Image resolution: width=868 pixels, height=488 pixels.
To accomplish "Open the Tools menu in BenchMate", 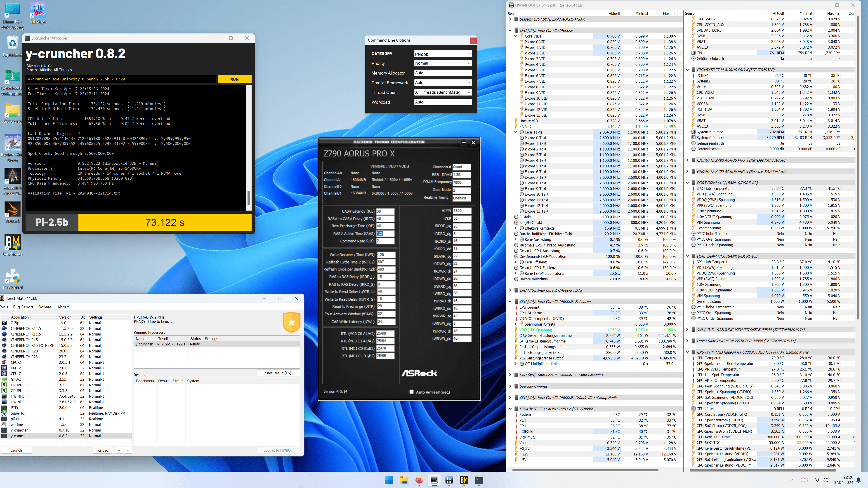I will (4, 307).
